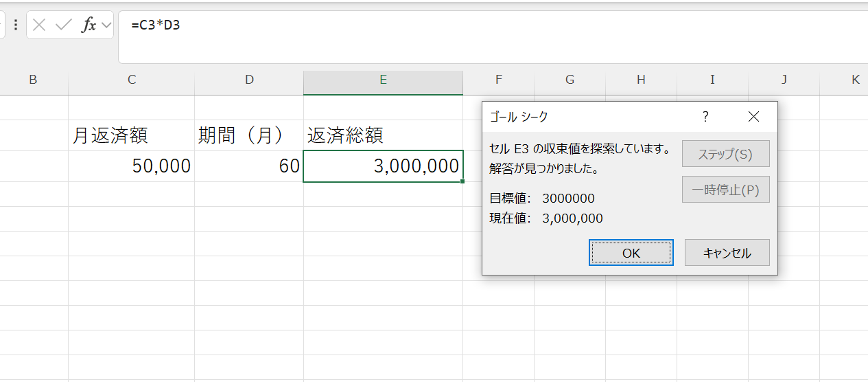This screenshot has width=868, height=382.
Task: Select the 月返済額 header cell
Action: pos(132,135)
